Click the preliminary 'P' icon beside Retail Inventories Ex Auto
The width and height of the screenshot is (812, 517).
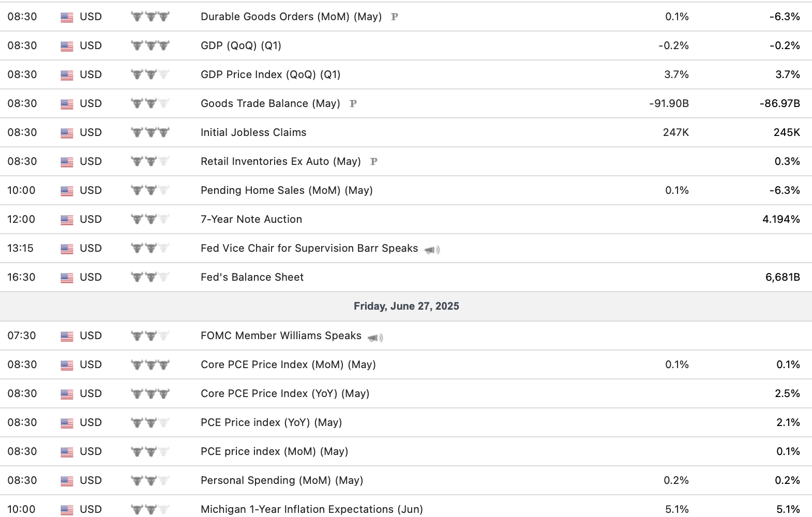[x=374, y=161]
